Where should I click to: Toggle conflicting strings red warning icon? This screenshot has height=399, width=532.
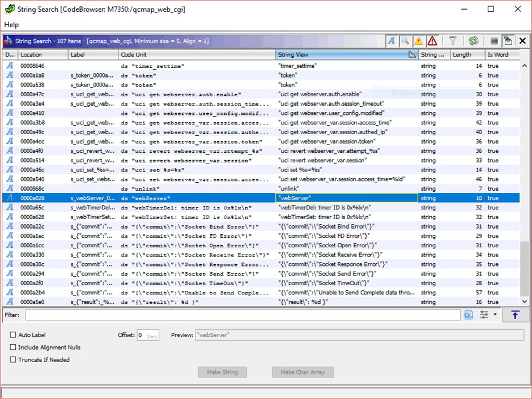(x=432, y=41)
